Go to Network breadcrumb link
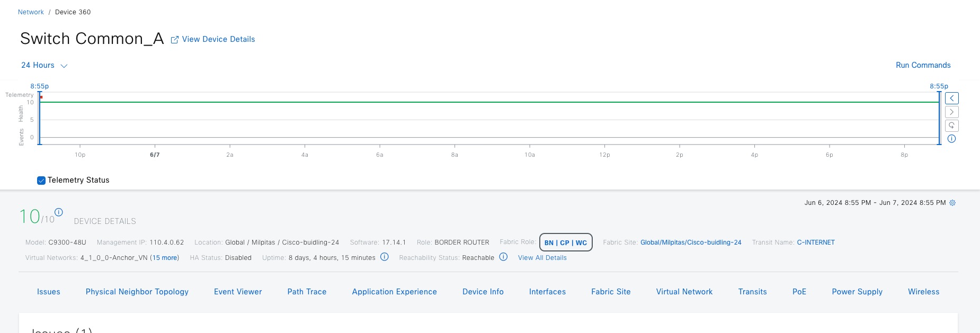Screen dimensions: 980x333 (x=31, y=12)
